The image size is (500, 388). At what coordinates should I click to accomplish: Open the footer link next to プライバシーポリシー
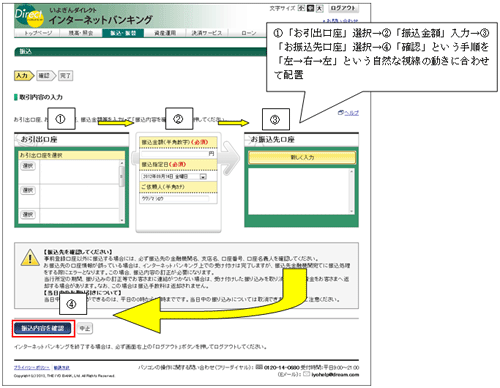[x=62, y=367]
